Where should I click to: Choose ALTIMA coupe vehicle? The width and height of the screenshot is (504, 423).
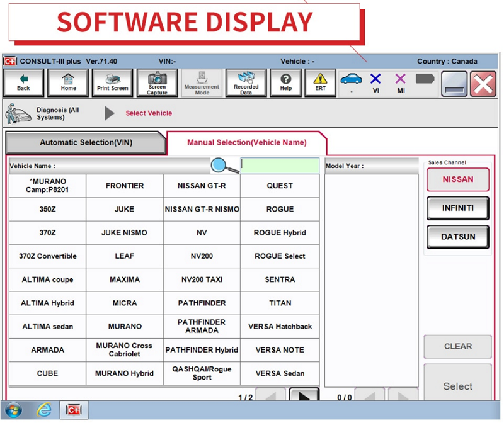click(48, 279)
